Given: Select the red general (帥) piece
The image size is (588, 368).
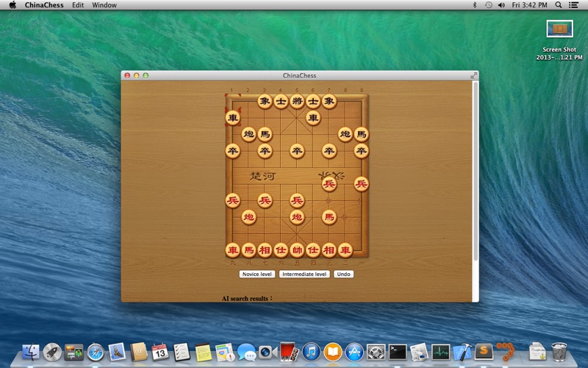Looking at the screenshot, I should [297, 250].
